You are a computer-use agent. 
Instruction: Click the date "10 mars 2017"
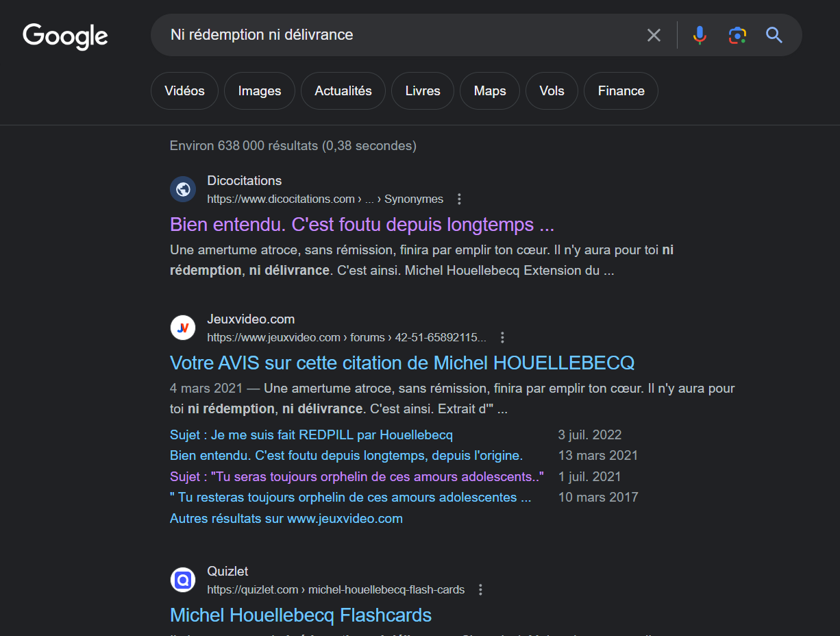point(598,497)
